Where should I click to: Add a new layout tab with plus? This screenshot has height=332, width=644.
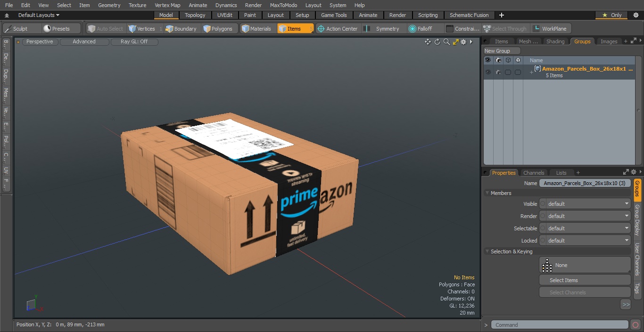click(x=501, y=15)
